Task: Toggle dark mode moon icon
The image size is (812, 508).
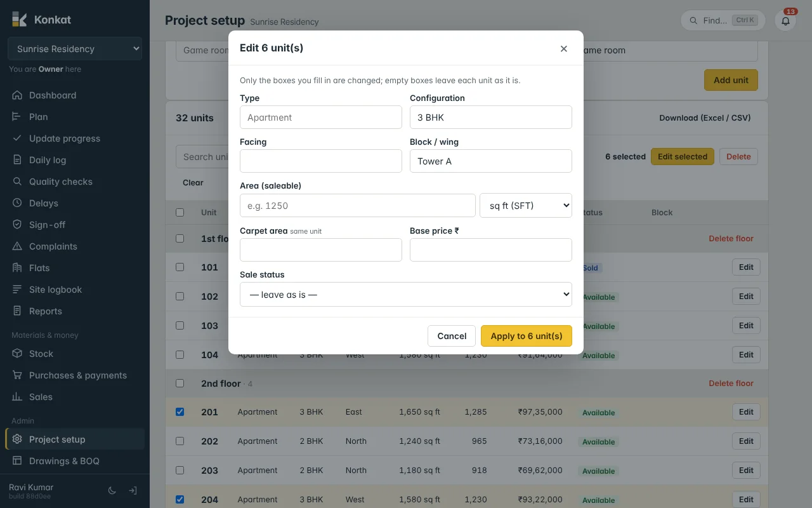Action: [x=112, y=491]
